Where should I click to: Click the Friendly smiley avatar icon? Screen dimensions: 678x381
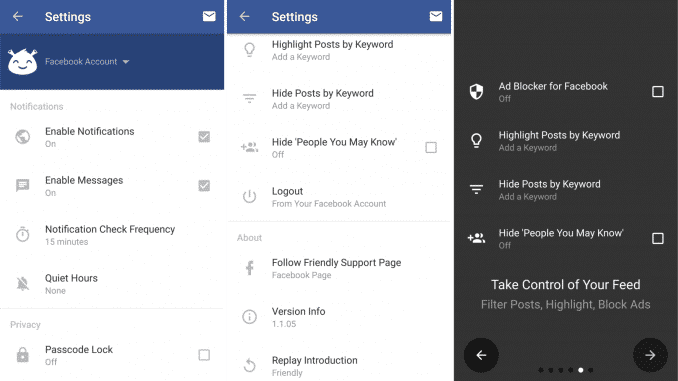[x=22, y=61]
